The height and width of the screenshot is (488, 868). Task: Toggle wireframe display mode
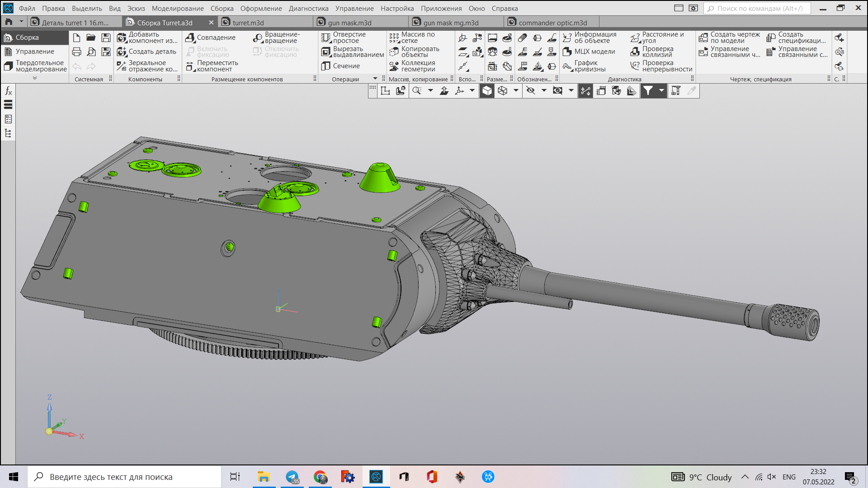tap(502, 91)
